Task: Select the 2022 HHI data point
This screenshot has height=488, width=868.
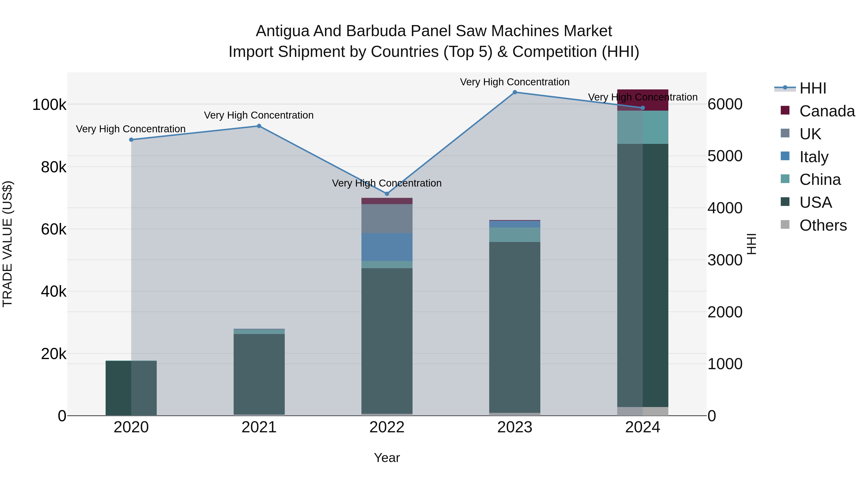Action: pos(387,194)
